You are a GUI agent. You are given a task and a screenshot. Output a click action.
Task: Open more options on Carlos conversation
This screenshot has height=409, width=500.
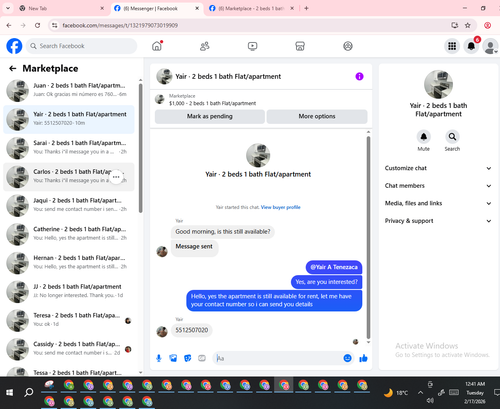coord(116,177)
